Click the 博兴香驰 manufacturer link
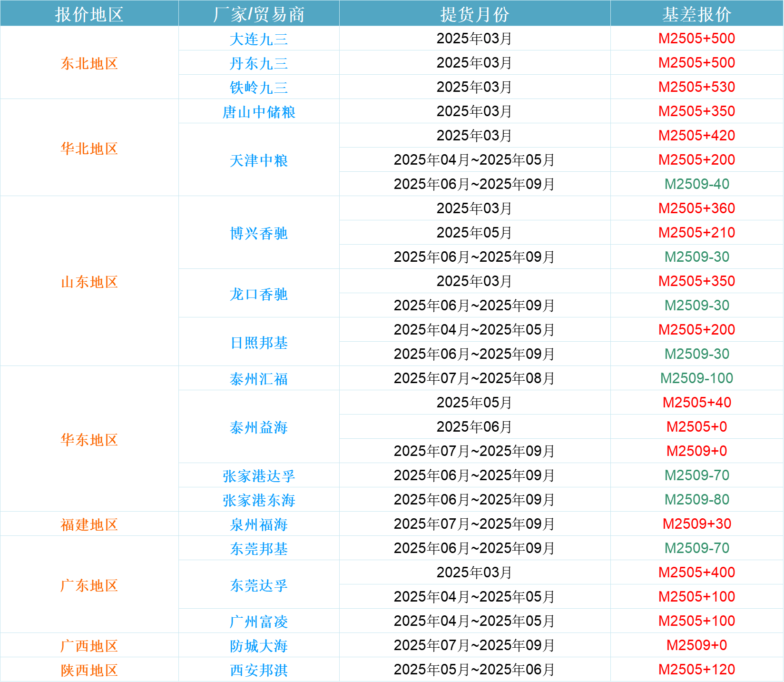Image resolution: width=784 pixels, height=682 pixels. coord(259,233)
